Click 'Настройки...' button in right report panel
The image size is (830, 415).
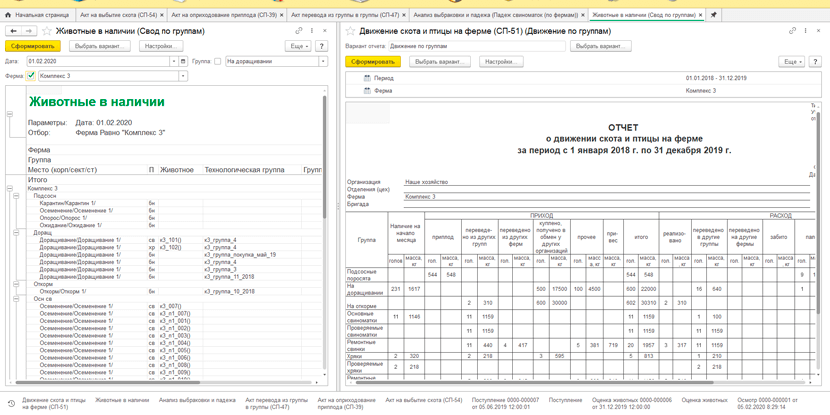tap(501, 62)
